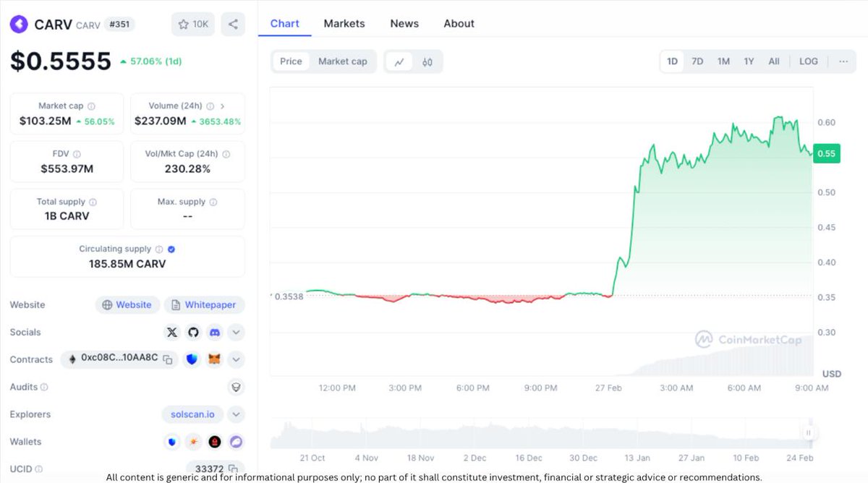Open the black-red round wallet icon

(215, 442)
